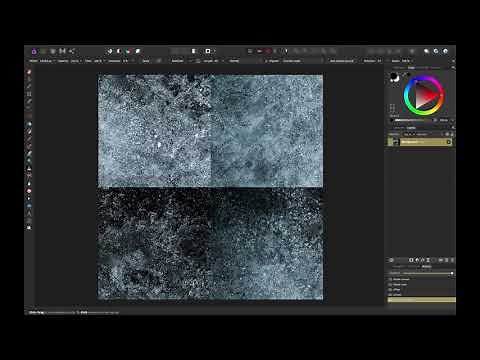Click the Delete Layer trash icon
This screenshot has width=480, height=360.
pos(452,260)
